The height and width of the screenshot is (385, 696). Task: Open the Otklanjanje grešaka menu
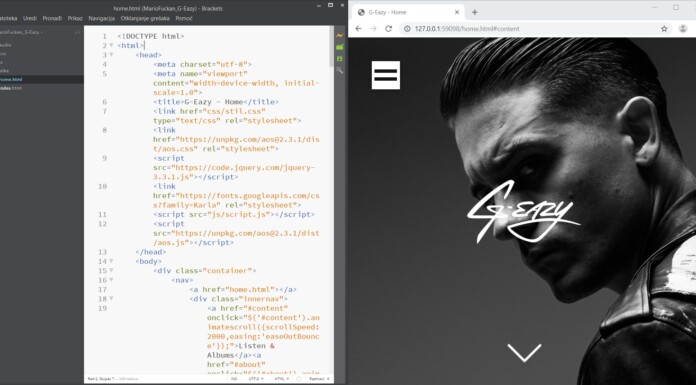tap(145, 19)
